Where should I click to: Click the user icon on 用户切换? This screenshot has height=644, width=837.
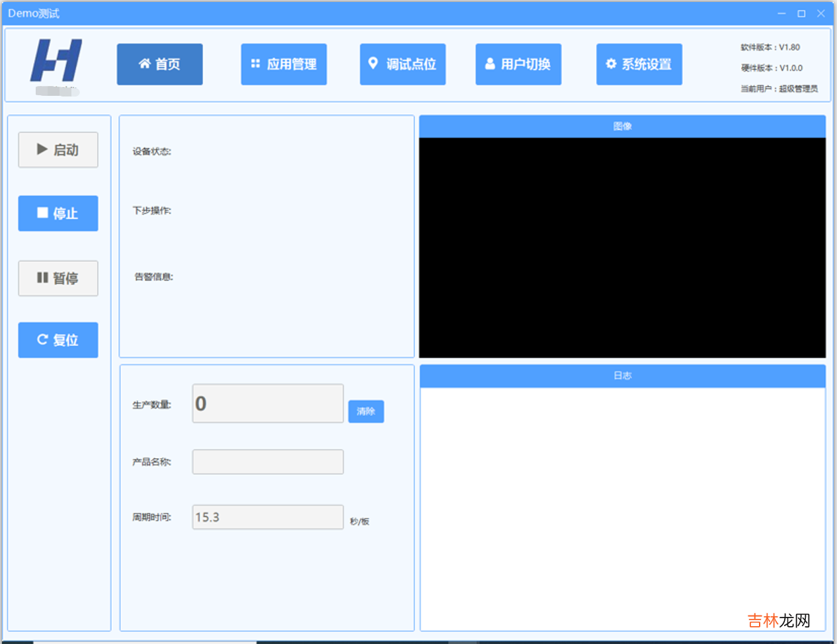(x=490, y=63)
